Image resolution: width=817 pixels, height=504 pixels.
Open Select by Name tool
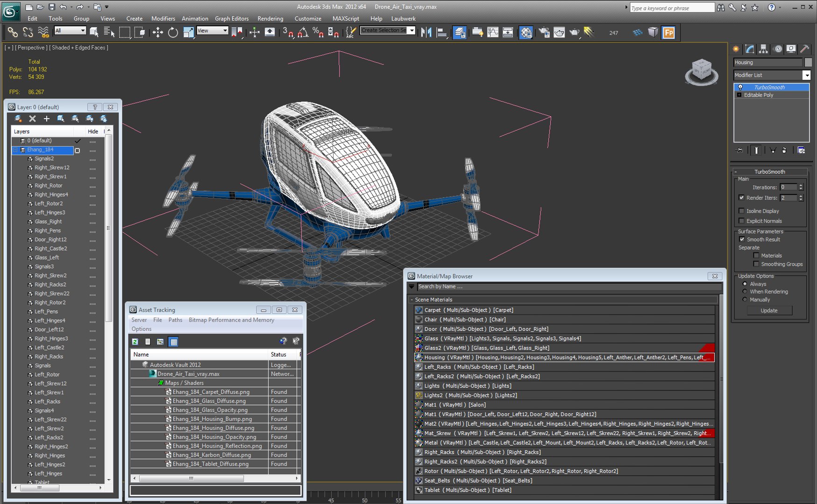109,32
